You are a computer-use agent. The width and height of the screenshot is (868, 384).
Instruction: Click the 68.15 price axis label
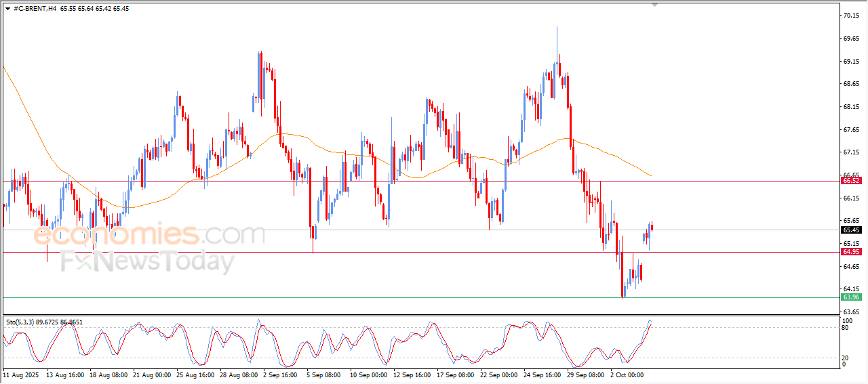tap(851, 107)
